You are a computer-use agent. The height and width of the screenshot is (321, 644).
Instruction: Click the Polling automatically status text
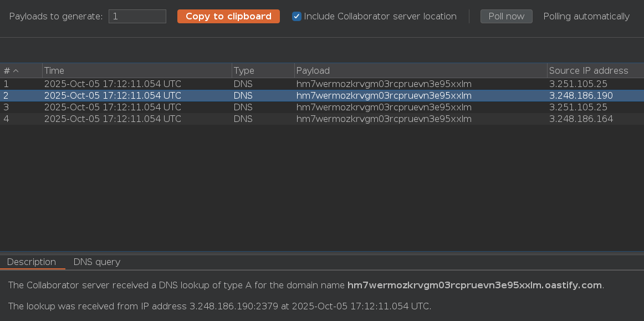tap(586, 17)
